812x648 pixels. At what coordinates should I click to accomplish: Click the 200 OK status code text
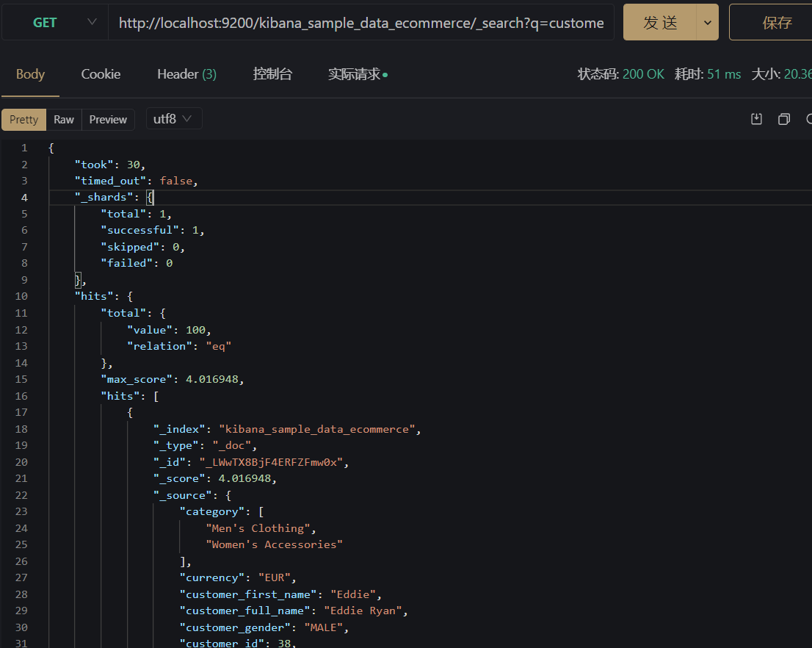(x=643, y=74)
